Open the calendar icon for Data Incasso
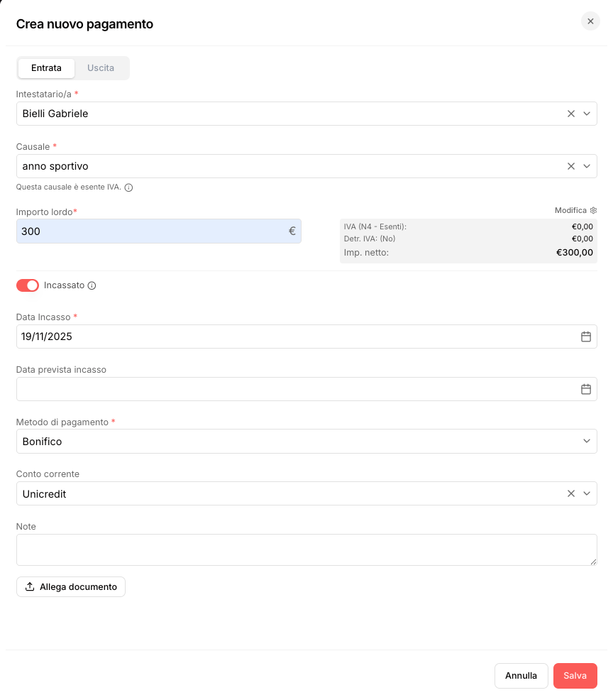The width and height of the screenshot is (613, 700). tap(586, 337)
